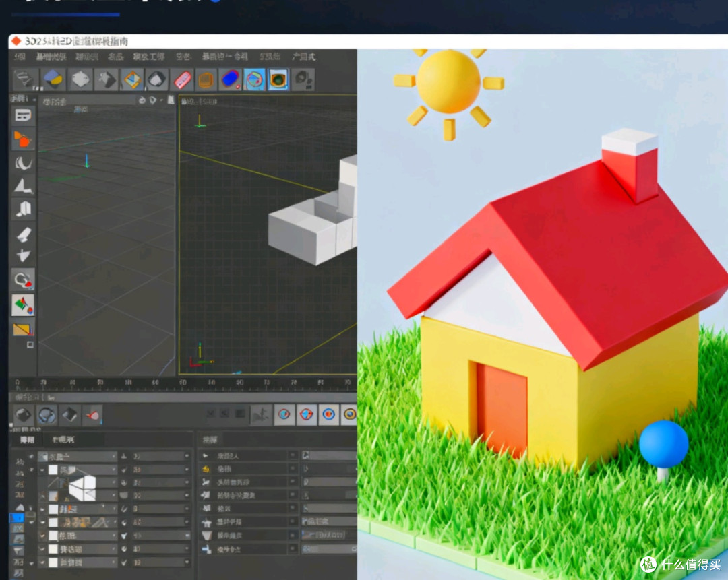Select the crescent moon sidebar tool
This screenshot has width=728, height=580.
coord(23,163)
